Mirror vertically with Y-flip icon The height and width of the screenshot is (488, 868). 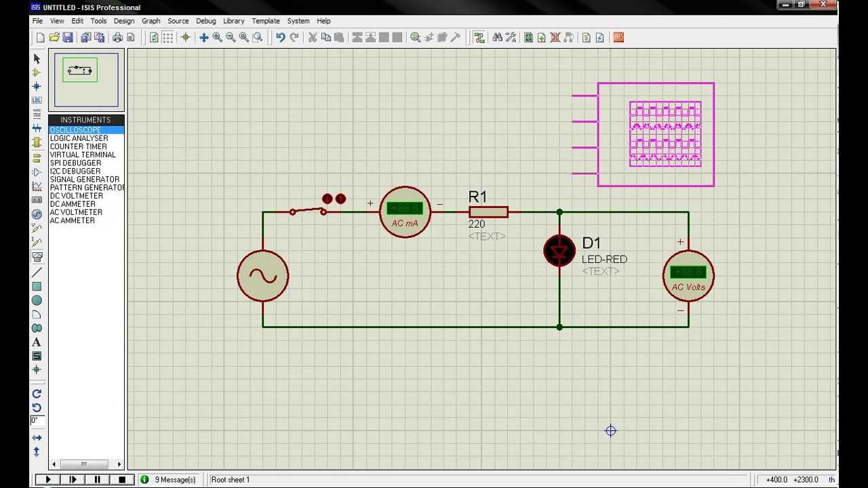pos(37,451)
